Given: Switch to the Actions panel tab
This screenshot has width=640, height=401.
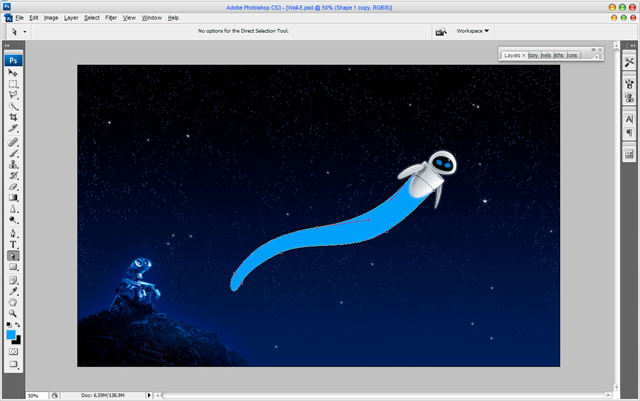Looking at the screenshot, I should (572, 55).
